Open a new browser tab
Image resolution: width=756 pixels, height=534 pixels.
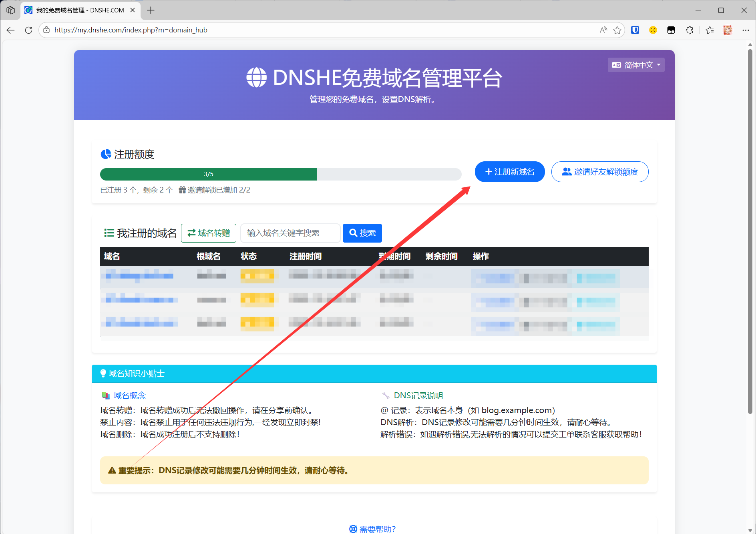click(151, 10)
